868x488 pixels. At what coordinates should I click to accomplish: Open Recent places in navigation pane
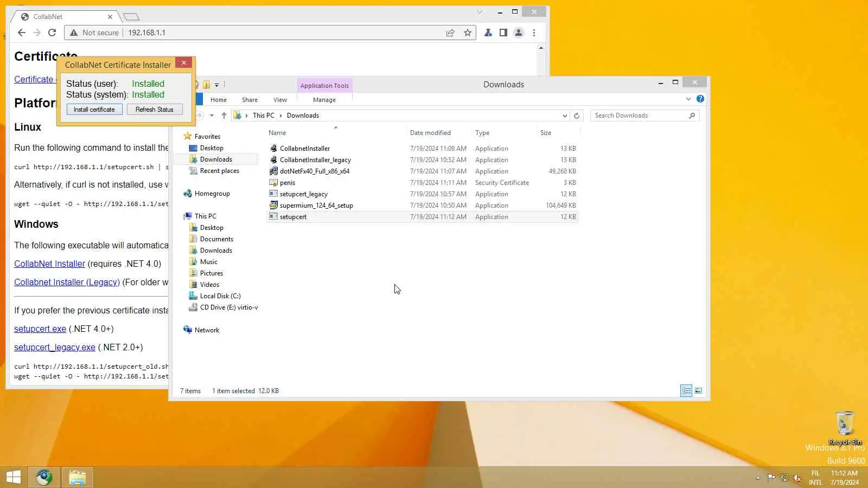pyautogui.click(x=219, y=171)
